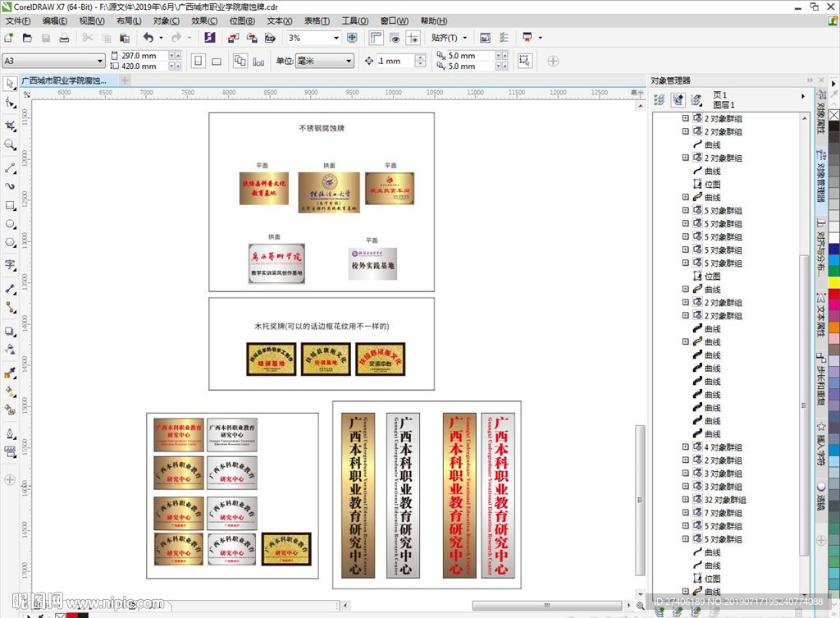Screen dimensions: 840x618
Task: Open the 位图(B) menu
Action: tap(242, 21)
